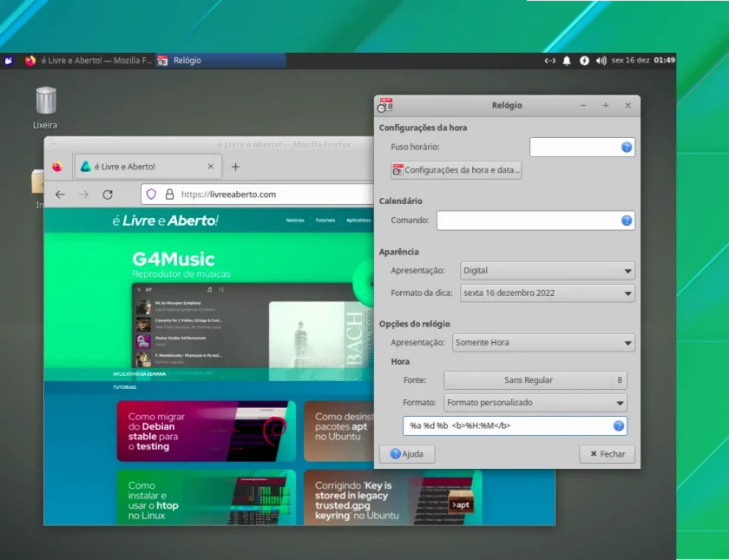Open Como desinstalar pacotes apt card
Viewport: 729px width, 560px height.
(x=338, y=432)
